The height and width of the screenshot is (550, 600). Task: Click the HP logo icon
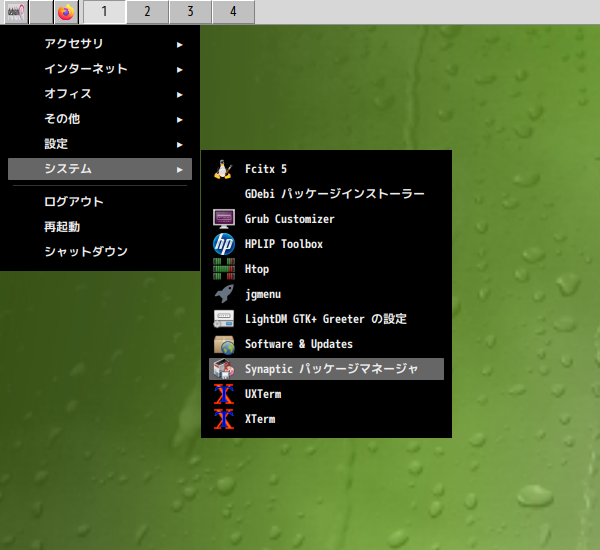click(223, 244)
